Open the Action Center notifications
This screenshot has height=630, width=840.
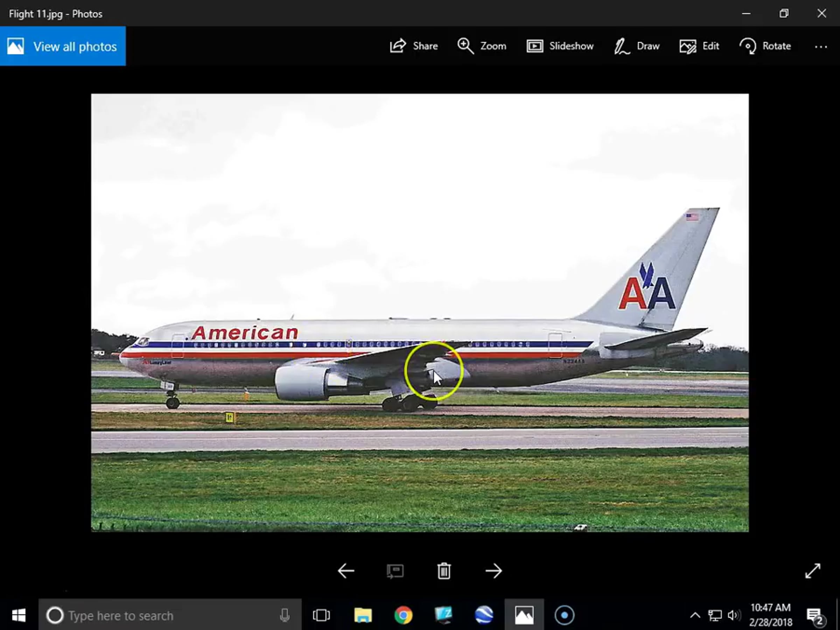(814, 615)
